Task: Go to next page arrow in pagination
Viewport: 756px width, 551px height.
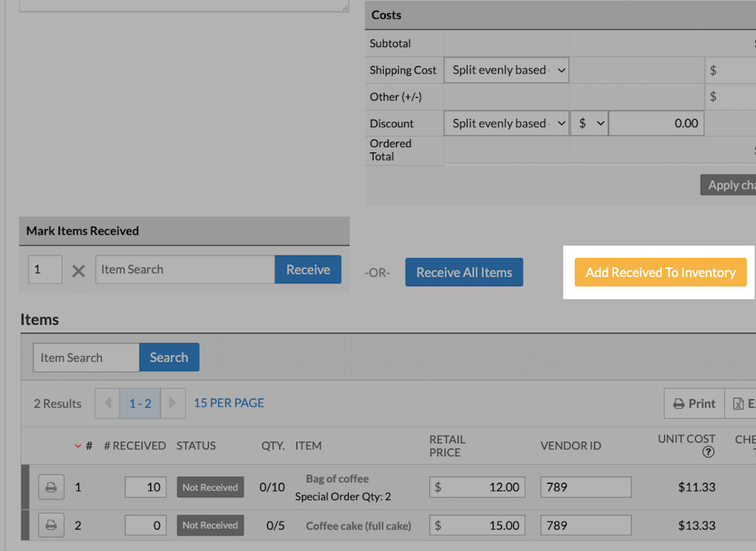Action: [x=172, y=403]
